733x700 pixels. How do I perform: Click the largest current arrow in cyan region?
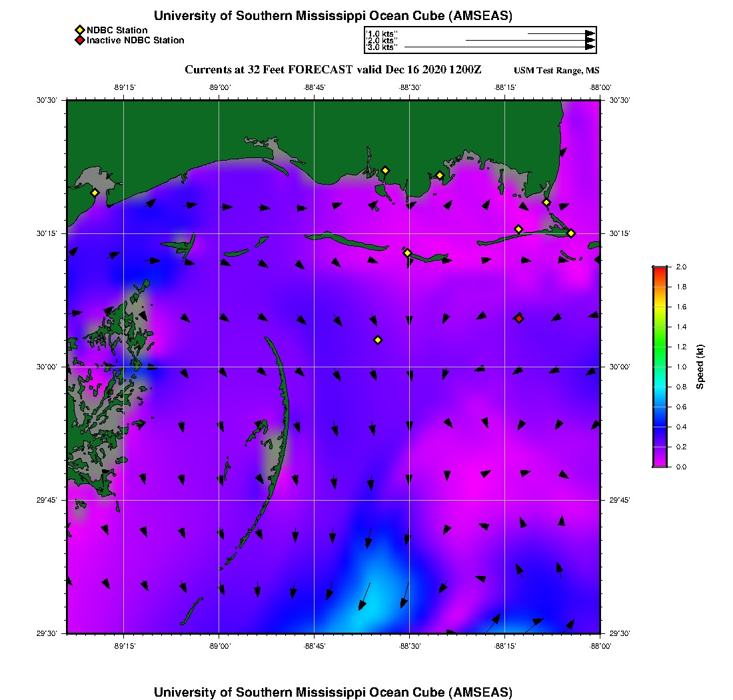pyautogui.click(x=364, y=596)
